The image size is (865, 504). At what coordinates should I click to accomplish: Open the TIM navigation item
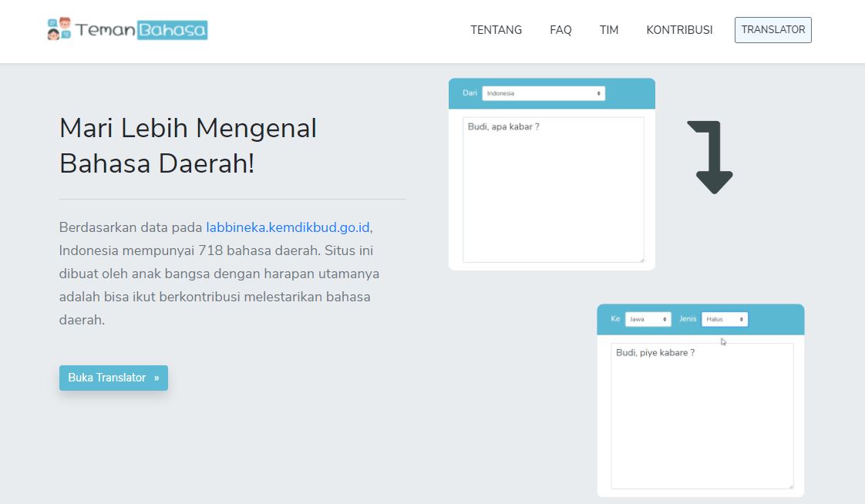609,30
